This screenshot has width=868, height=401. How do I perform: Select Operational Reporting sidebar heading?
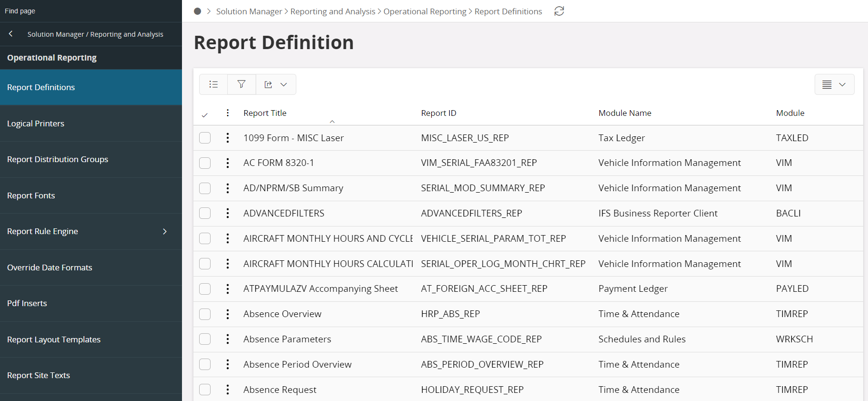52,58
